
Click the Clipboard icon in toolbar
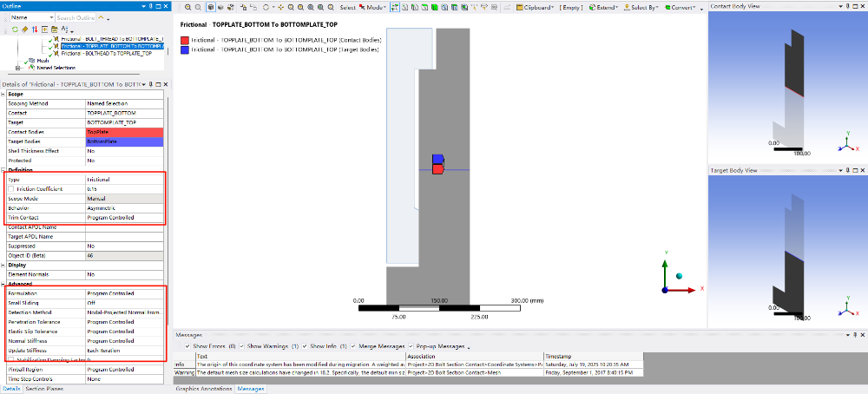pos(520,7)
